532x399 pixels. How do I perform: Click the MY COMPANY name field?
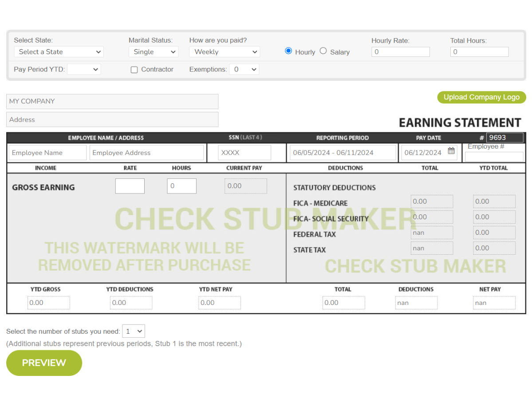[112, 101]
